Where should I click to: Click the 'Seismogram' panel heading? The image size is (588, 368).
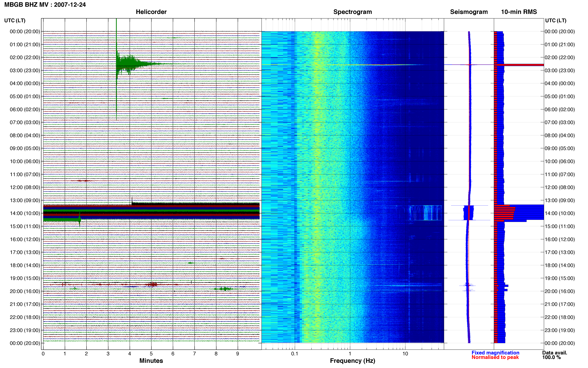[x=469, y=12]
